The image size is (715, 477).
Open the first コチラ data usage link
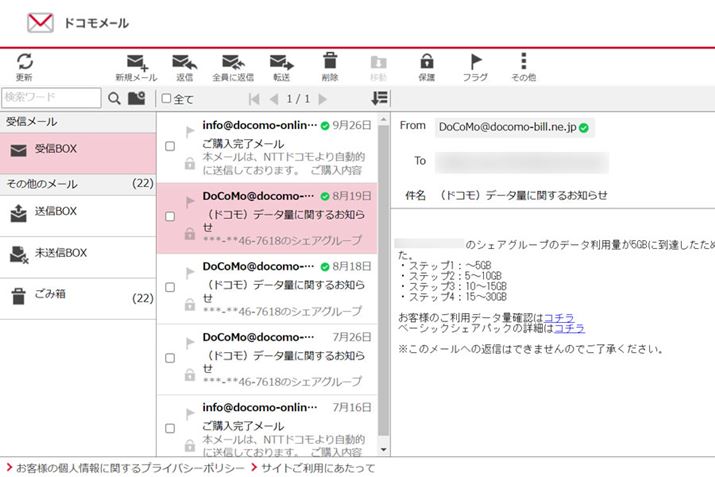tap(558, 316)
